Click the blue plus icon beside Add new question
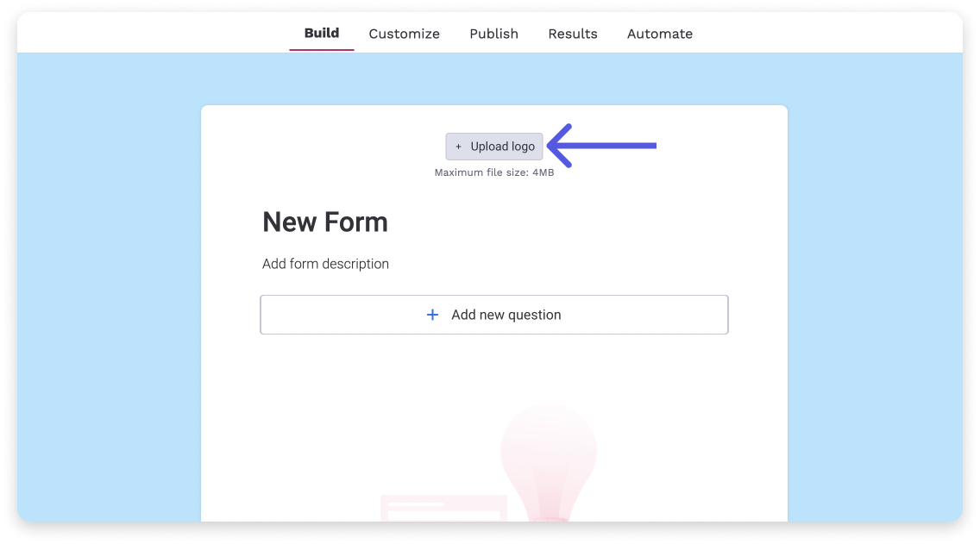This screenshot has height=544, width=980. coord(432,315)
